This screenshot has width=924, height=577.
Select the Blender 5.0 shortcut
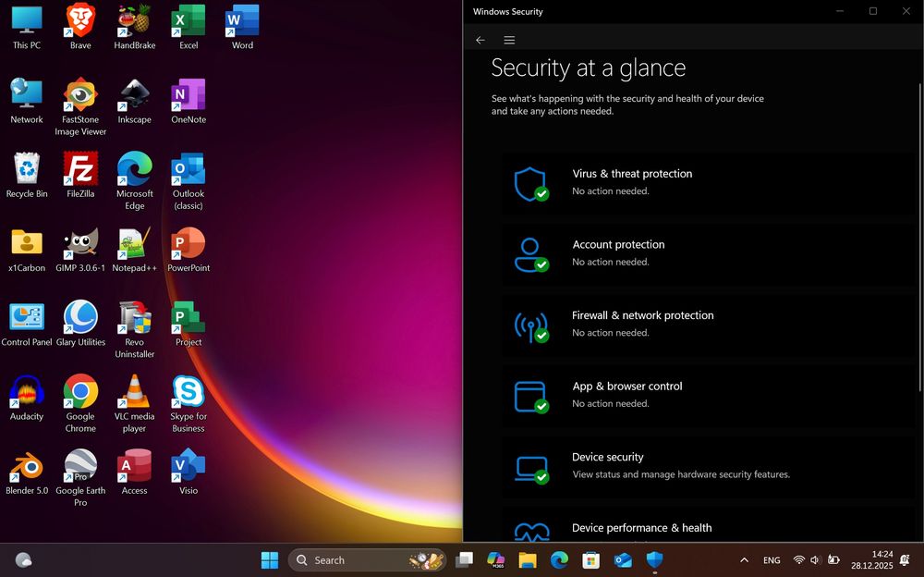pyautogui.click(x=27, y=473)
